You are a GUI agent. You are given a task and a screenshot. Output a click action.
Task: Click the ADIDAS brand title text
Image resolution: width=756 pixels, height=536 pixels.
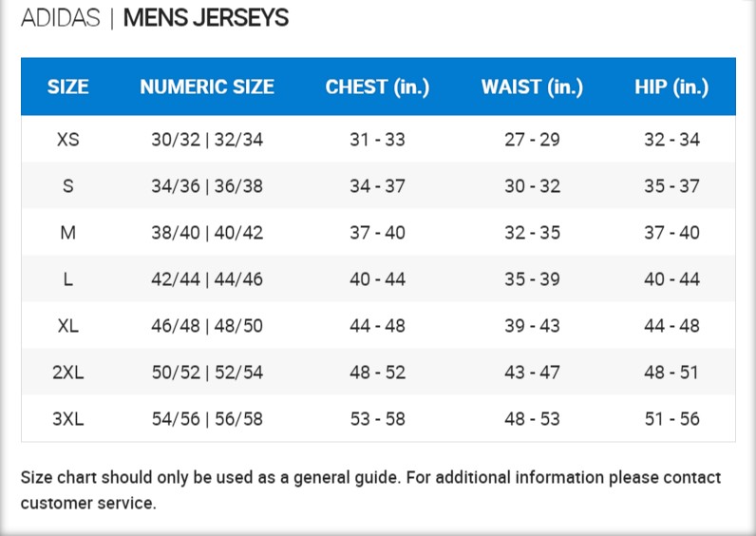click(61, 18)
